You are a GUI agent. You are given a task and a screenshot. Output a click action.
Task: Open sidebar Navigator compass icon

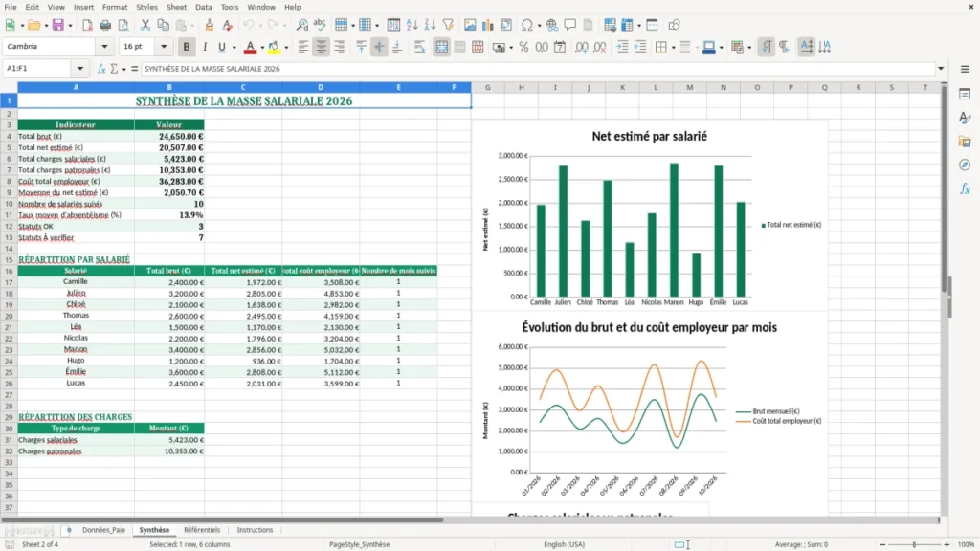point(965,165)
